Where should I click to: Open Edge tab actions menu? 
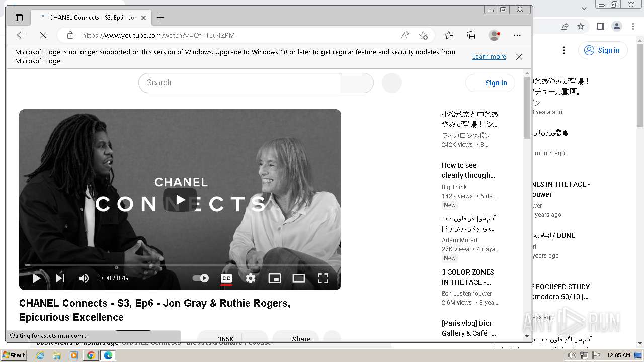tap(19, 18)
